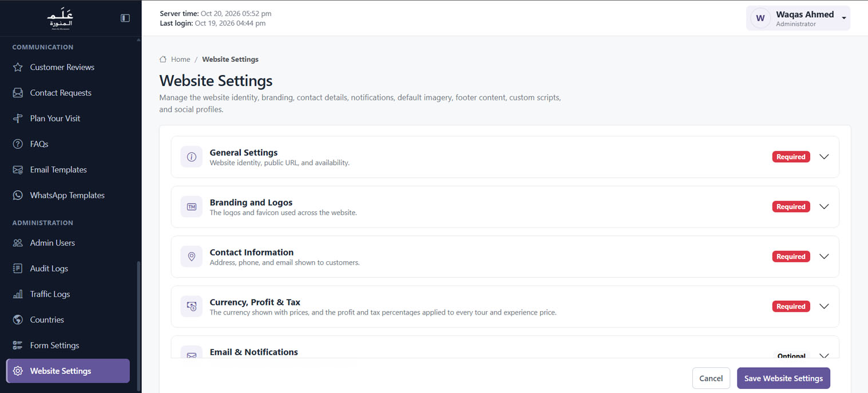Screen dimensions: 868x393
Task: Click the Admin Users people icon
Action: [x=18, y=243]
